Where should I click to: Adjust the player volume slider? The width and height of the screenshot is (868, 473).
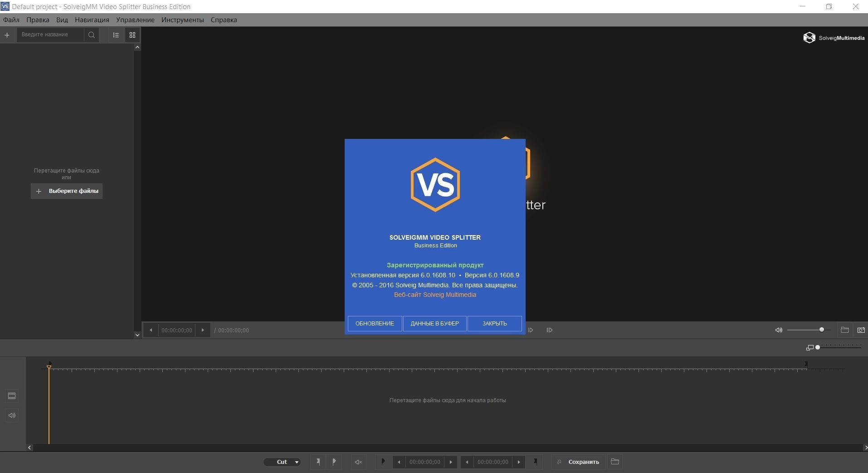coord(809,330)
